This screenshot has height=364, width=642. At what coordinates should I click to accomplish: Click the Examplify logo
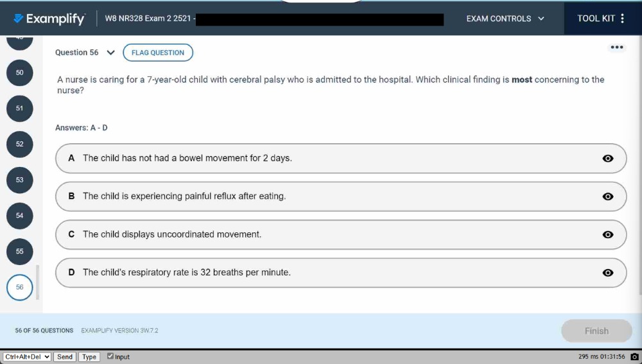pyautogui.click(x=49, y=19)
